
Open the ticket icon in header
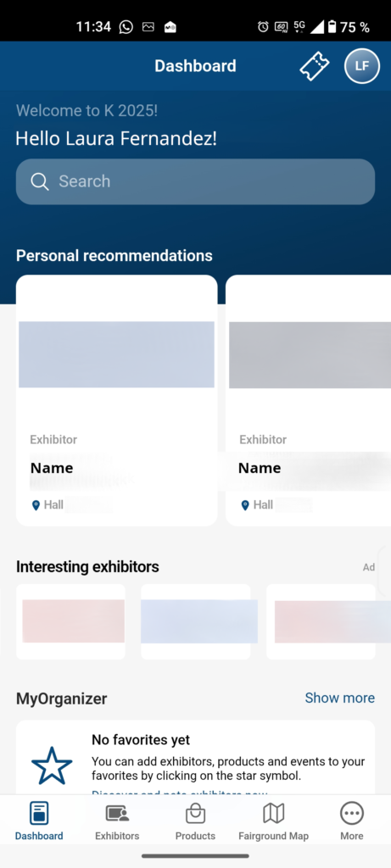[x=314, y=66]
